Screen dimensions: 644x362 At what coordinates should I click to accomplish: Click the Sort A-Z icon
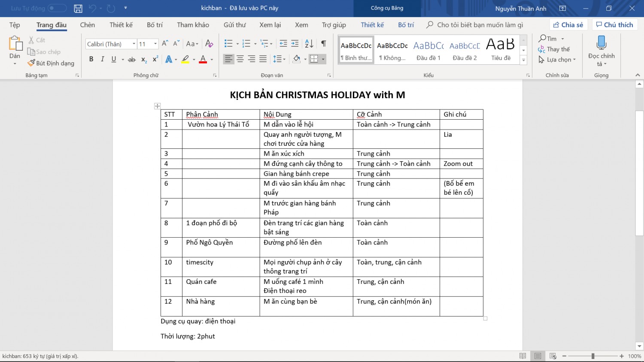click(309, 44)
